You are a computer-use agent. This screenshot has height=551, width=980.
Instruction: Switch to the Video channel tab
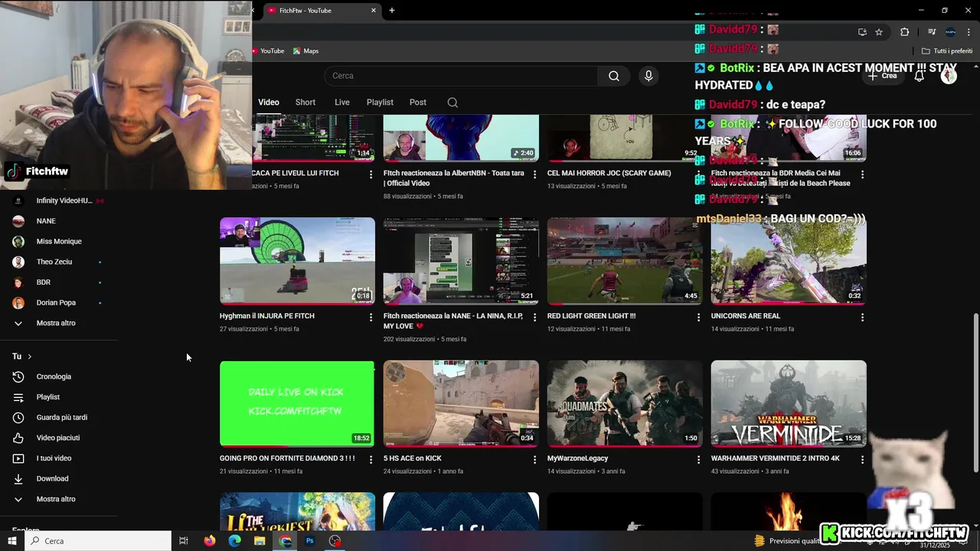(269, 103)
